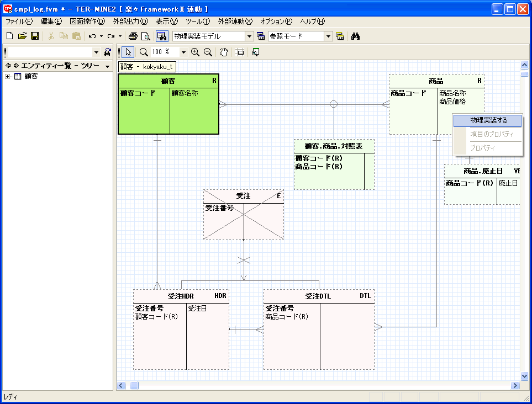This screenshot has width=532, height=404.
Task: Select the 商品.廃止日 entity title
Action: pos(483,171)
